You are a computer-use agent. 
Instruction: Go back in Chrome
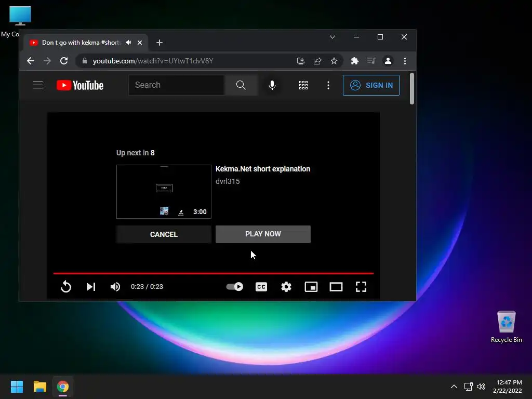click(x=31, y=61)
